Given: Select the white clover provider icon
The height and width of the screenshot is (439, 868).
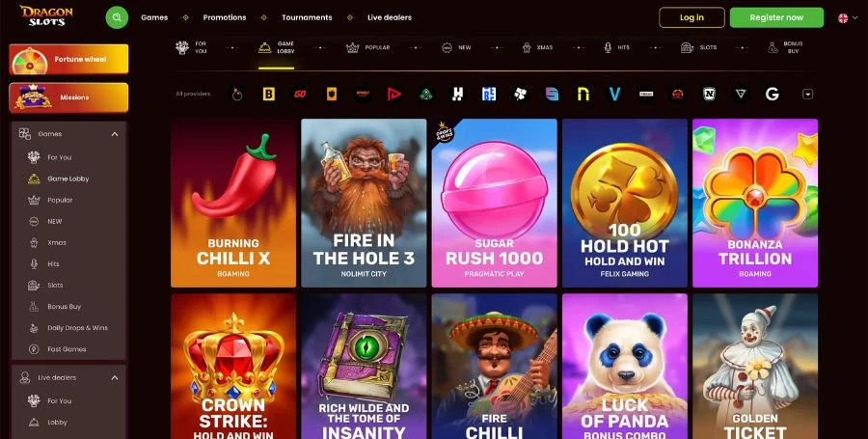Looking at the screenshot, I should click(521, 95).
